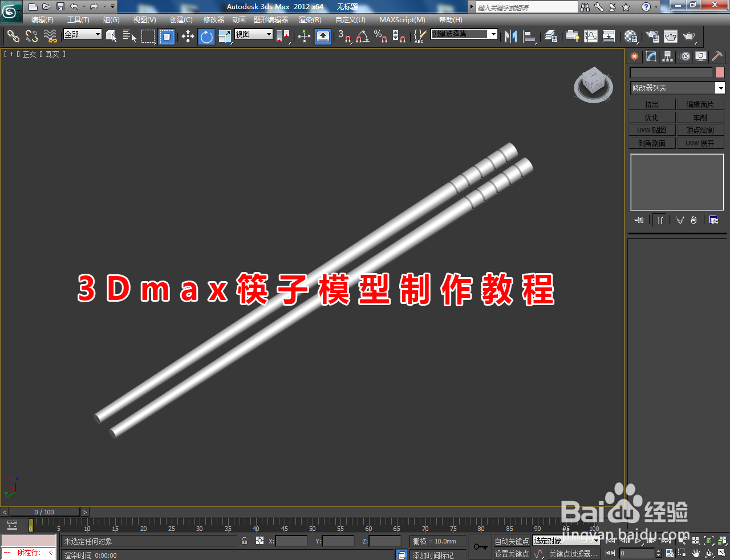Click the UVW 贴图 modifier button
The height and width of the screenshot is (560, 730).
pos(652,130)
